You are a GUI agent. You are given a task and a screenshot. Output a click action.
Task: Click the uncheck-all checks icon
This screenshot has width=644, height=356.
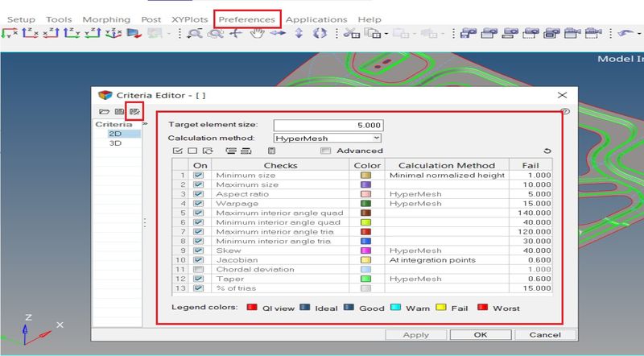coord(192,151)
